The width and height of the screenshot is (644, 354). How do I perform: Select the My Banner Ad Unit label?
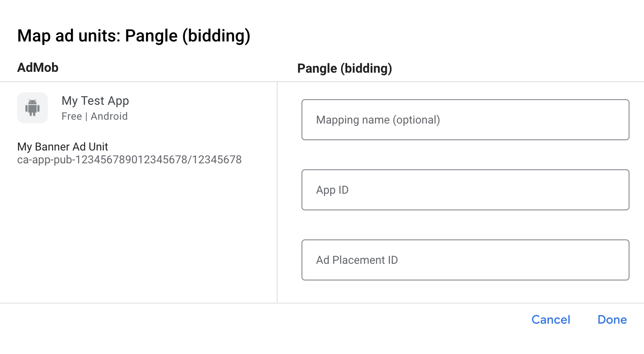(x=62, y=147)
